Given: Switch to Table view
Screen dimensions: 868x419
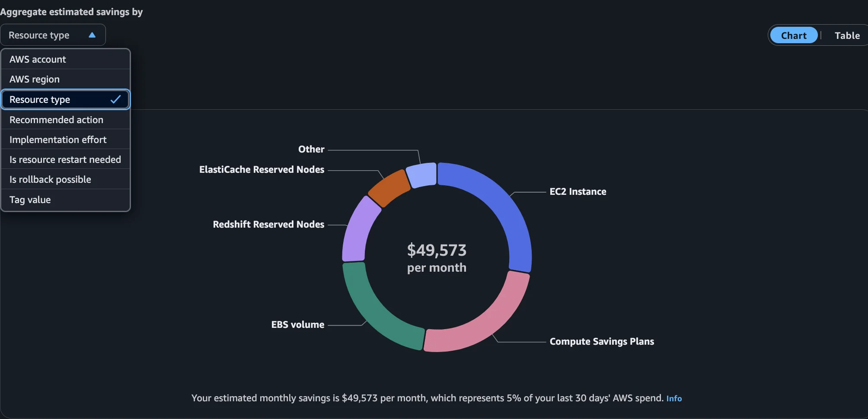Looking at the screenshot, I should tap(847, 35).
